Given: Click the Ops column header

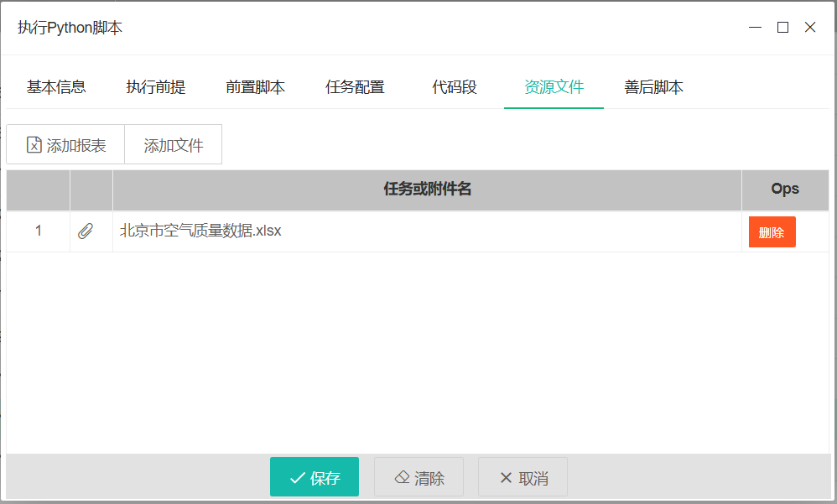Looking at the screenshot, I should pyautogui.click(x=785, y=189).
